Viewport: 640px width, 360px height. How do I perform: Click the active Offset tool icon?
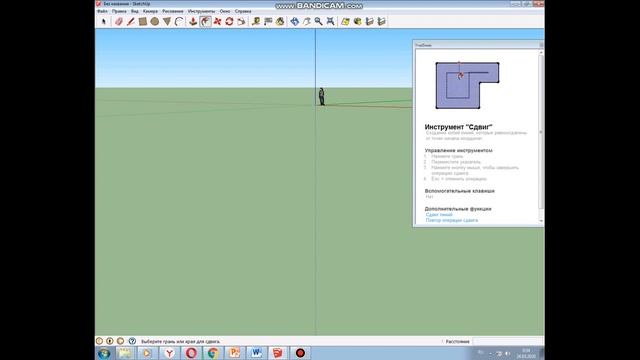205,22
